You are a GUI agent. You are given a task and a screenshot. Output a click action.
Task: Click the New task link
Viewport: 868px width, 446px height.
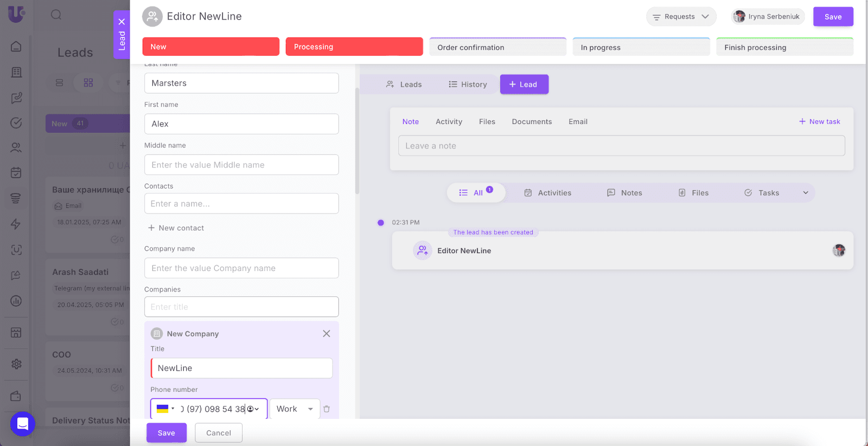point(819,122)
